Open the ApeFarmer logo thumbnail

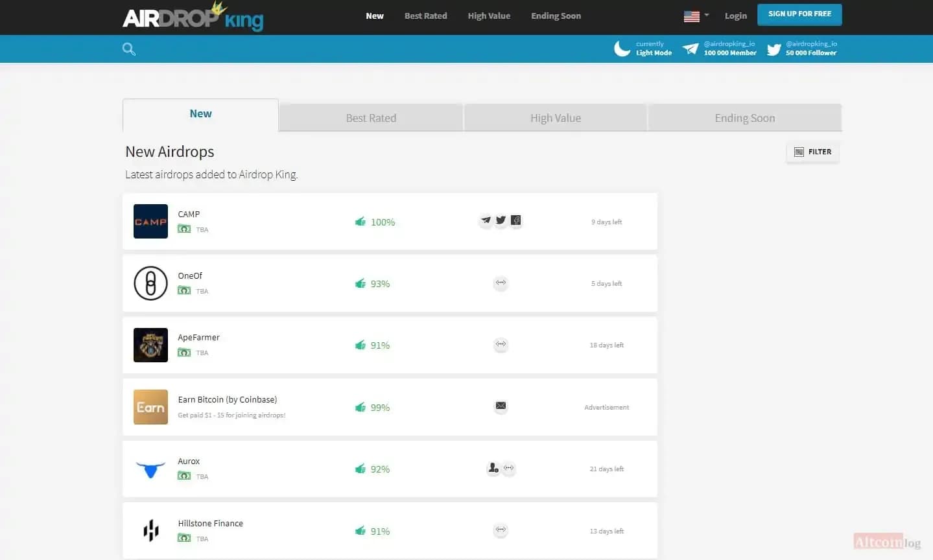(x=150, y=345)
